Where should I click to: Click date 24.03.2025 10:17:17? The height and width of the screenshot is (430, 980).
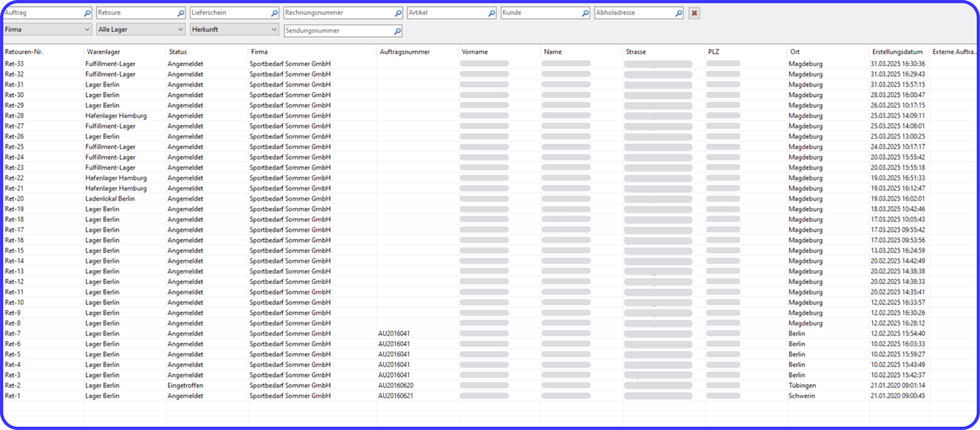coord(898,147)
